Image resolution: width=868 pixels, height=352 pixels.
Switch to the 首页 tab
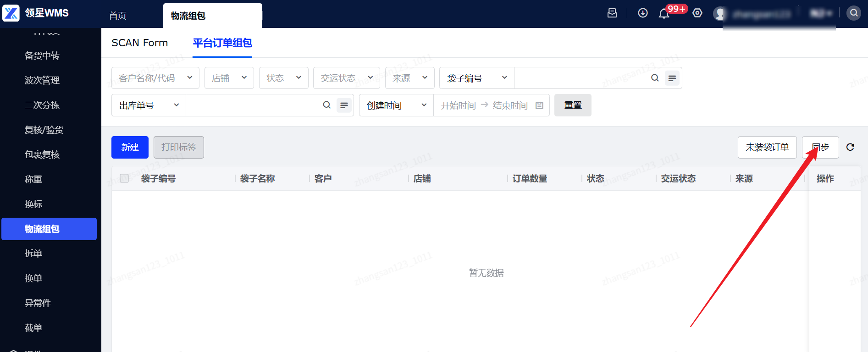pyautogui.click(x=118, y=16)
